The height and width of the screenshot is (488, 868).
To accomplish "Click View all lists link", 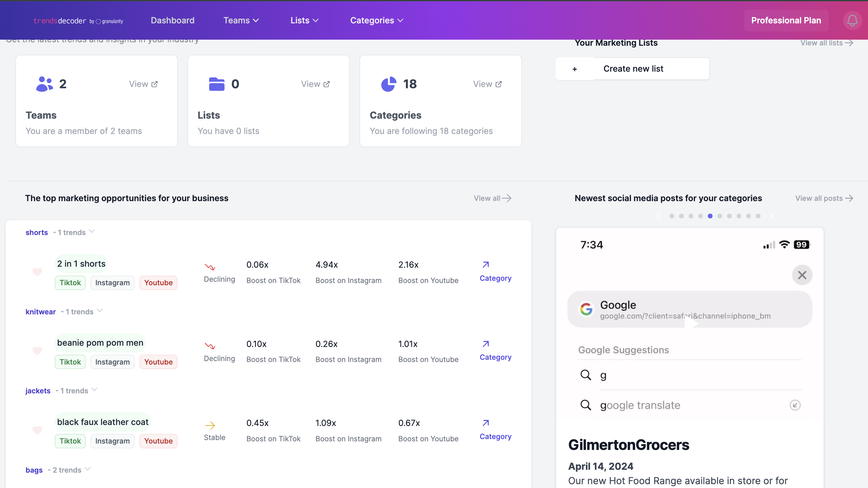I will pos(826,43).
